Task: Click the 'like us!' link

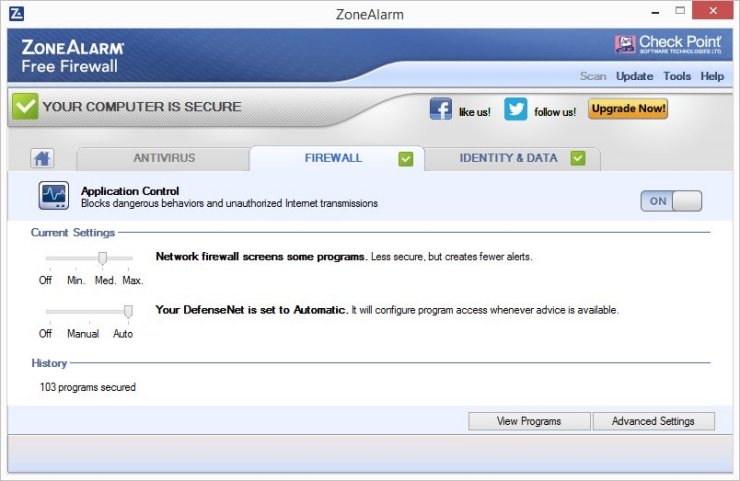Action: point(474,112)
